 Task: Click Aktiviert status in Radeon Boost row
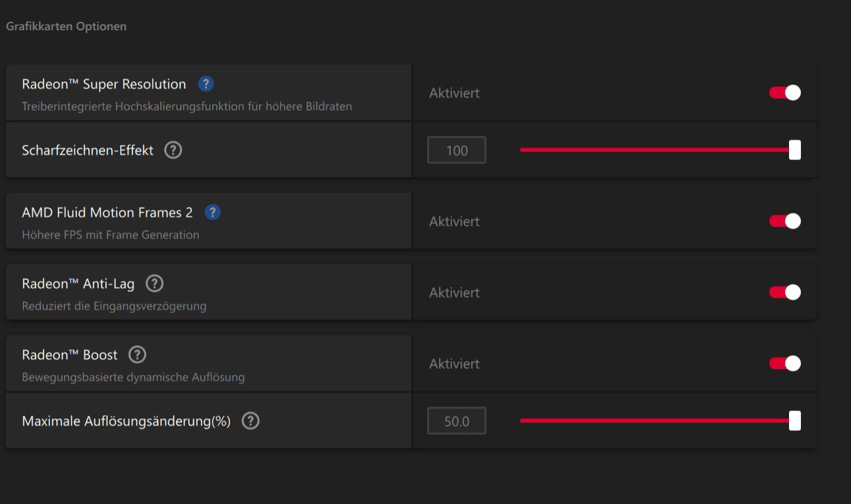coord(454,364)
